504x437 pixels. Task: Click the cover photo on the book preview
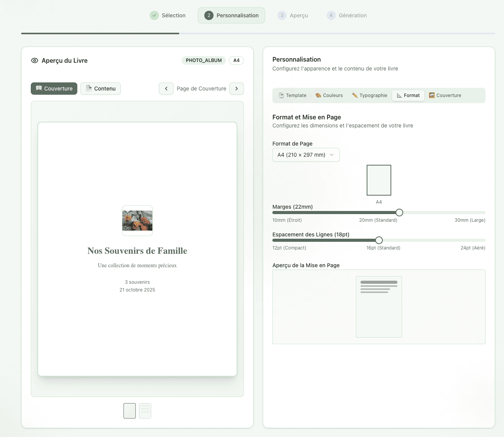137,221
